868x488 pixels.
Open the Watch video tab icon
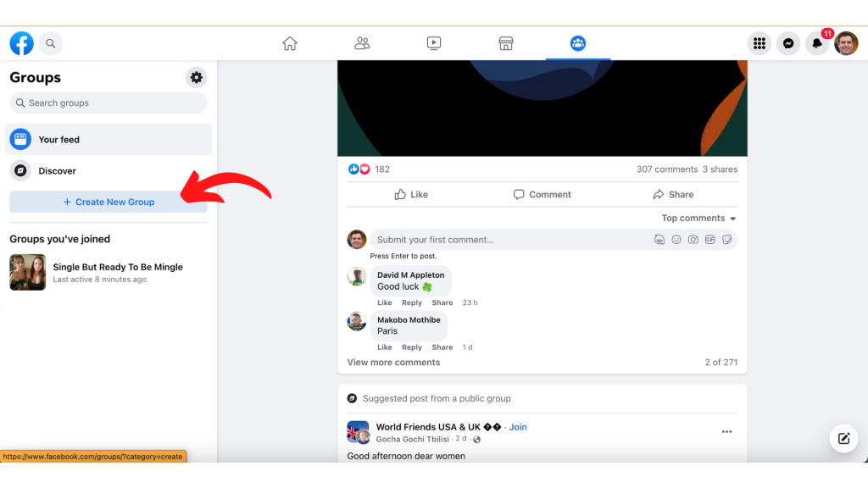click(x=434, y=43)
